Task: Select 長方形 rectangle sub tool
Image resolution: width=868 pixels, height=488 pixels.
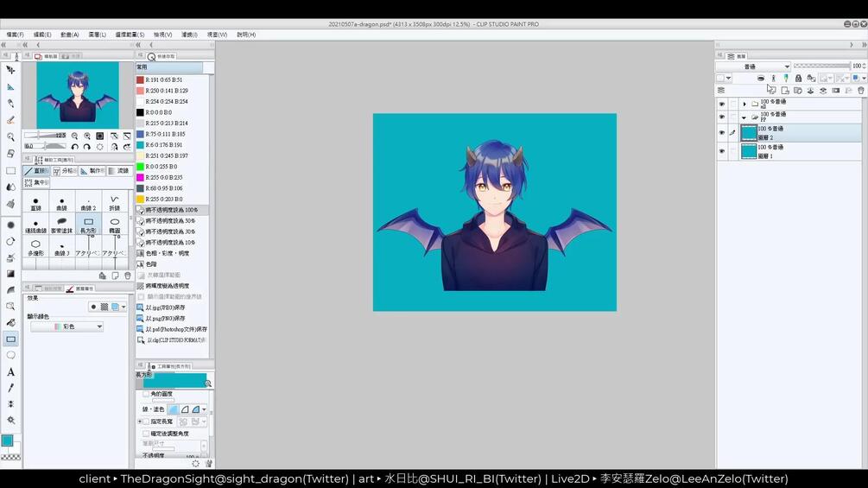Action: point(88,225)
